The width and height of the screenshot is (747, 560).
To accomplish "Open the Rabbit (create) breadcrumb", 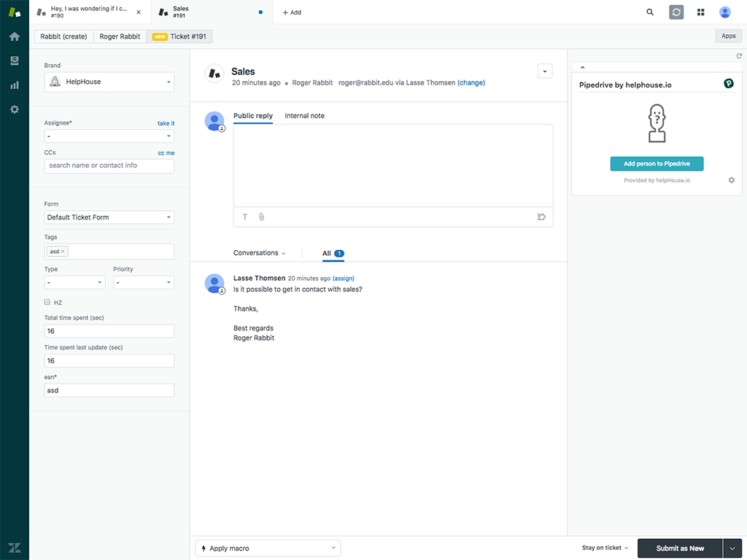I will tap(64, 36).
